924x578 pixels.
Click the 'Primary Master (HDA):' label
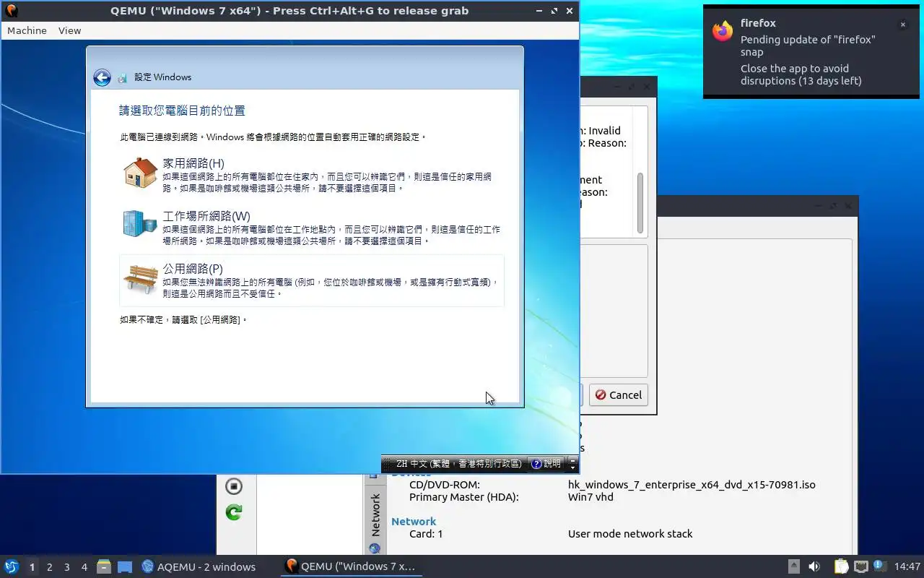pyautogui.click(x=464, y=497)
